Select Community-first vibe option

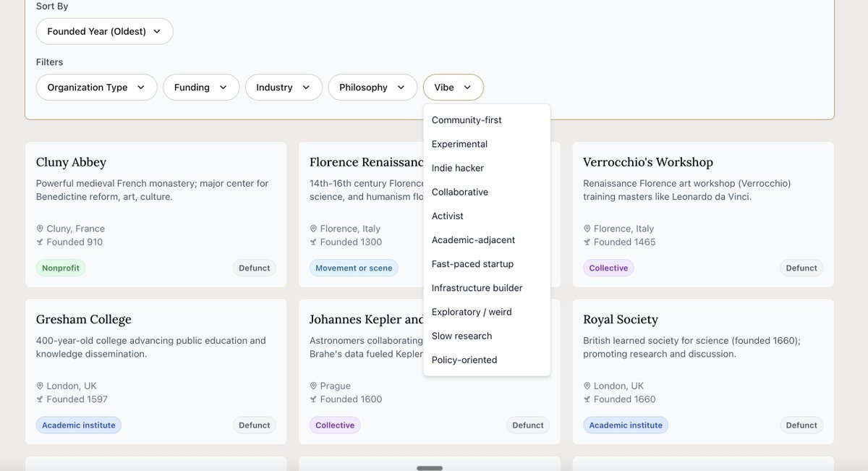click(x=467, y=120)
